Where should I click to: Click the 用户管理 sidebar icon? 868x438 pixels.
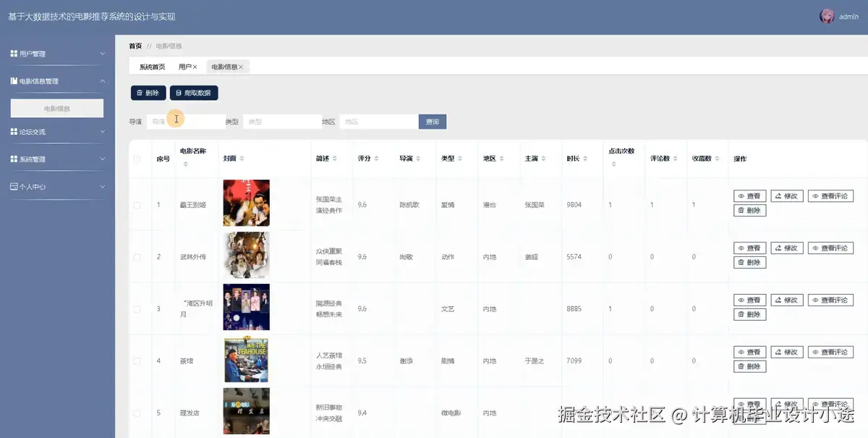pyautogui.click(x=13, y=53)
